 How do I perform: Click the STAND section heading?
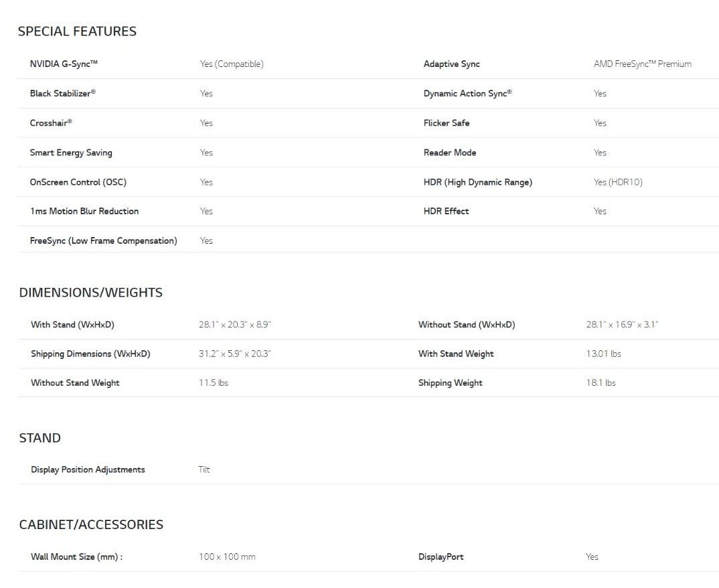39,438
